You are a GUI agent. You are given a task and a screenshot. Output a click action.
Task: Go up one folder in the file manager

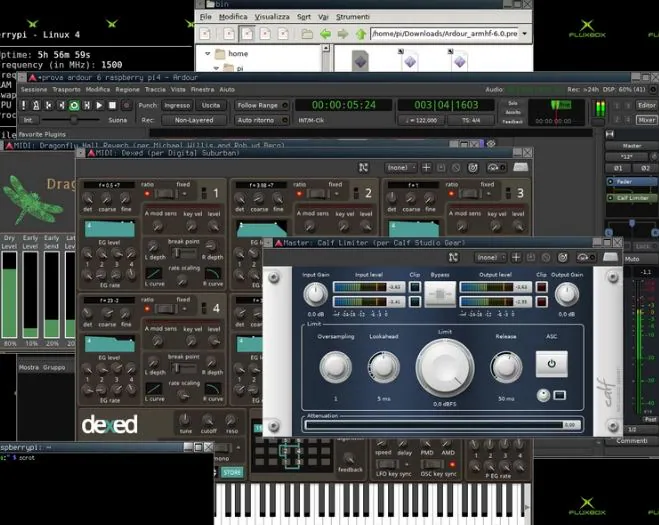coord(361,34)
